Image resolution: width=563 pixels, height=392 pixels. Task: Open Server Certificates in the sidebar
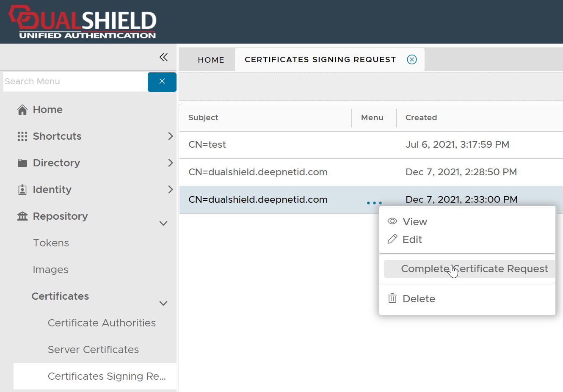tap(93, 350)
